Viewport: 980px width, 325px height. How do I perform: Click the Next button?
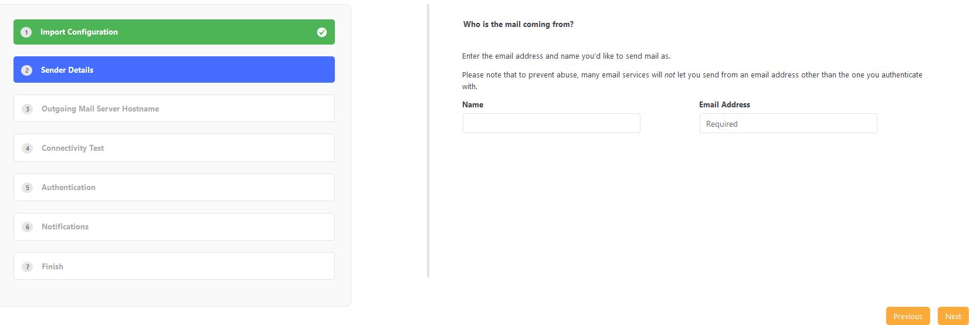point(953,316)
